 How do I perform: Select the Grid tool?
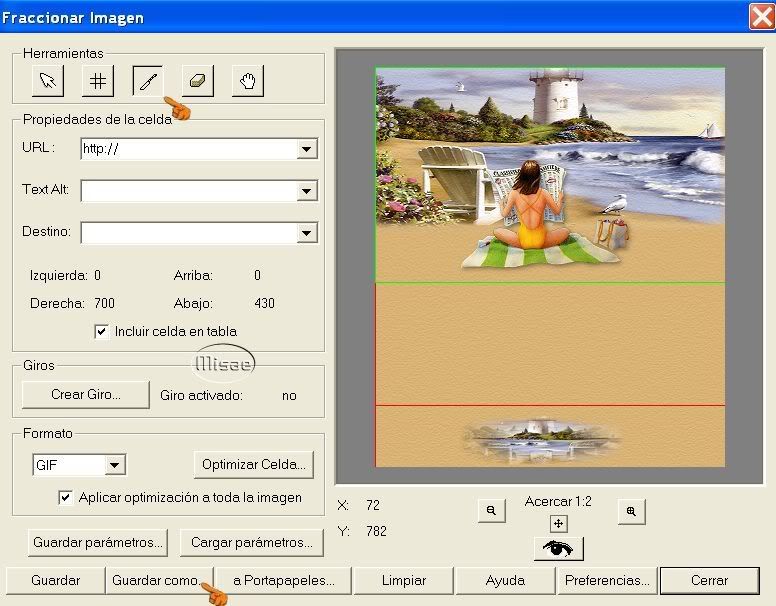point(98,81)
